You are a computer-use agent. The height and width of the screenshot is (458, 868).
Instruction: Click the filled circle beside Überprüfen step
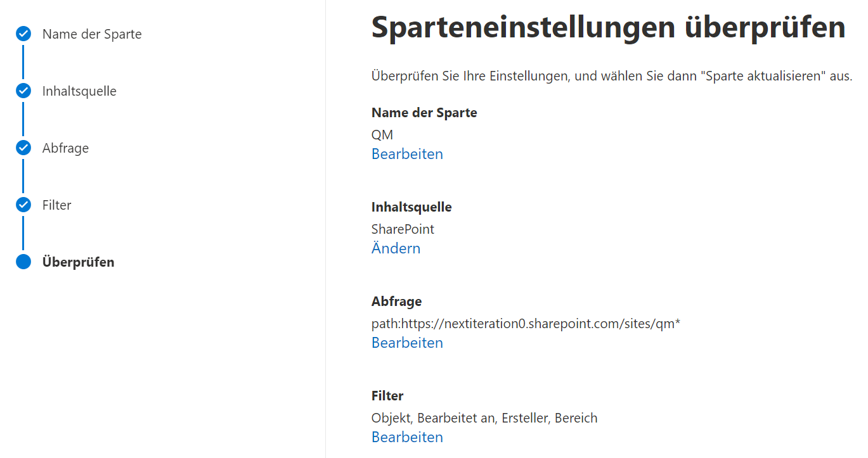click(23, 262)
